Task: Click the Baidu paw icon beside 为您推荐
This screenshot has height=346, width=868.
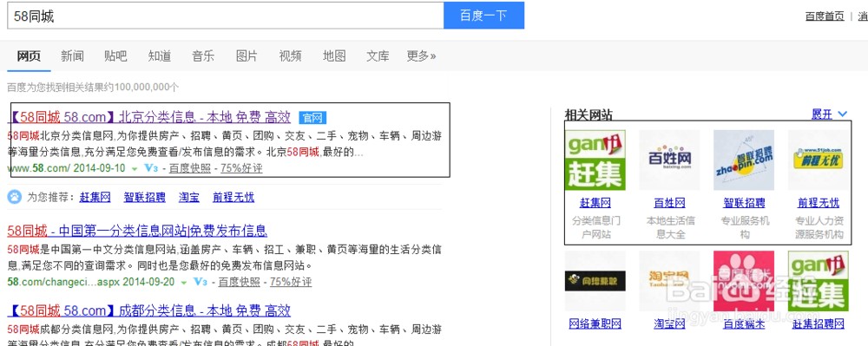Action: (x=15, y=197)
